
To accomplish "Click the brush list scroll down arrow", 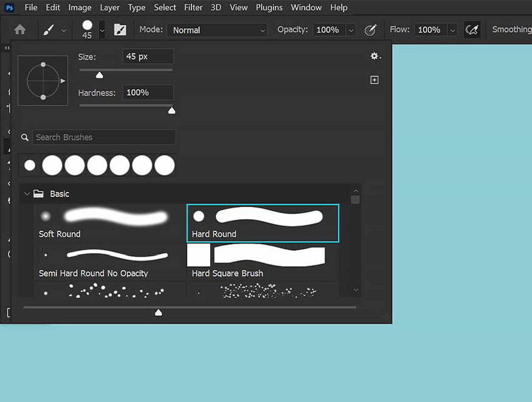I will click(x=356, y=290).
